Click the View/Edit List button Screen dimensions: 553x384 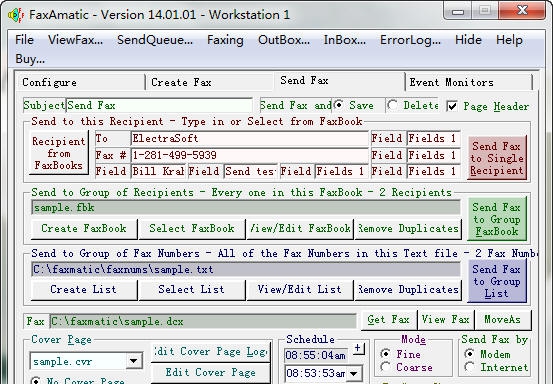(300, 289)
